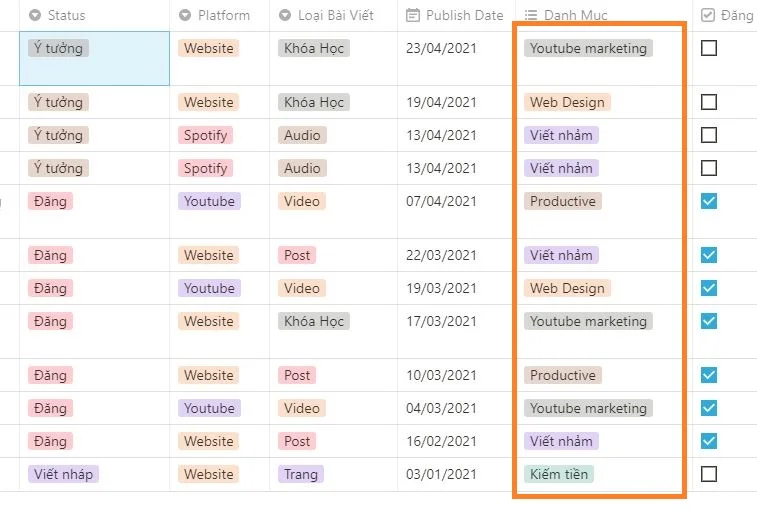Viewport: 757px width, 509px height.
Task: Click Video type tag in 19/03/2021 row
Action: pos(302,288)
